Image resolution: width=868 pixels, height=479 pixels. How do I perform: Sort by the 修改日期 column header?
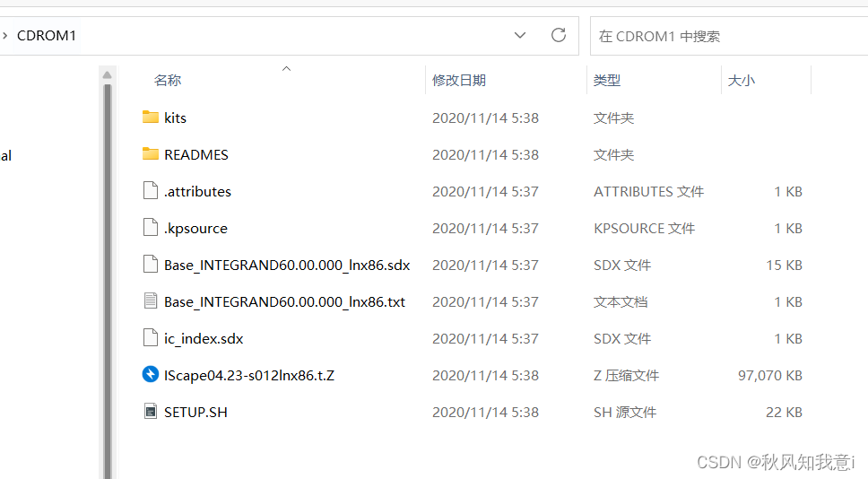pyautogui.click(x=459, y=81)
